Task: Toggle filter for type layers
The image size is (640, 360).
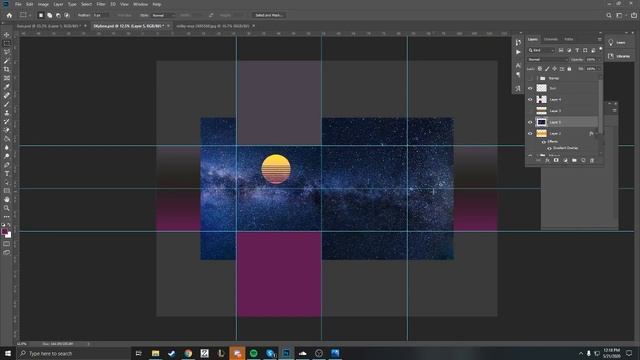Action: click(x=577, y=50)
